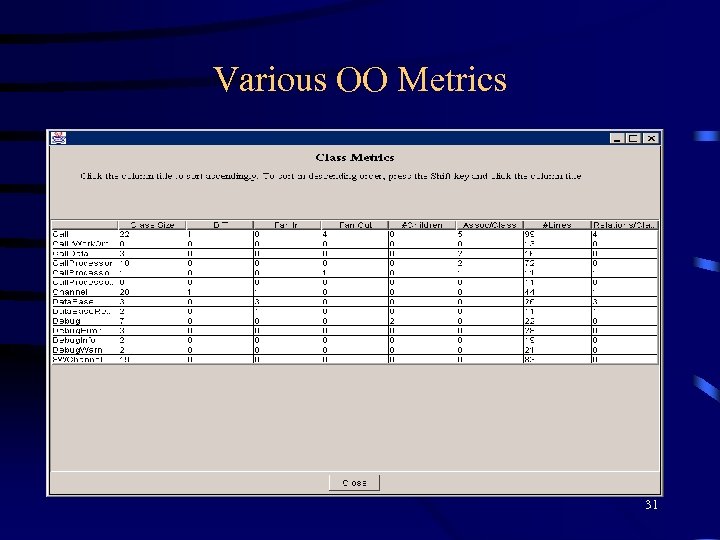Viewport: 720px width, 540px height.
Task: Click Class Size value 22 for Call
Action: click(x=124, y=234)
